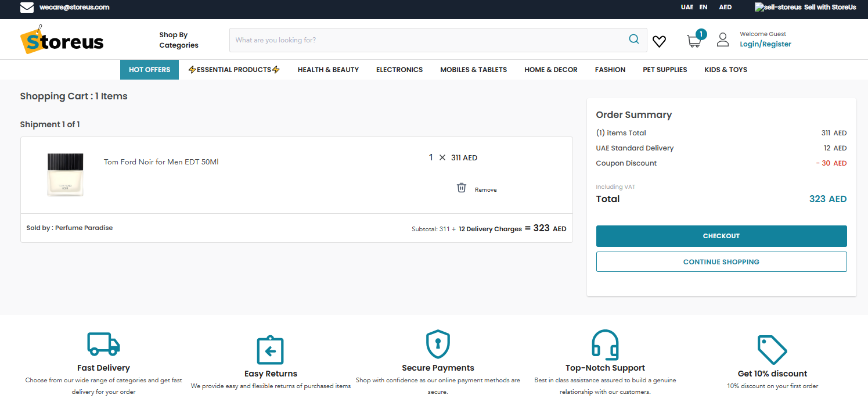The height and width of the screenshot is (409, 868).
Task: Click the wishlist heart icon
Action: [659, 41]
